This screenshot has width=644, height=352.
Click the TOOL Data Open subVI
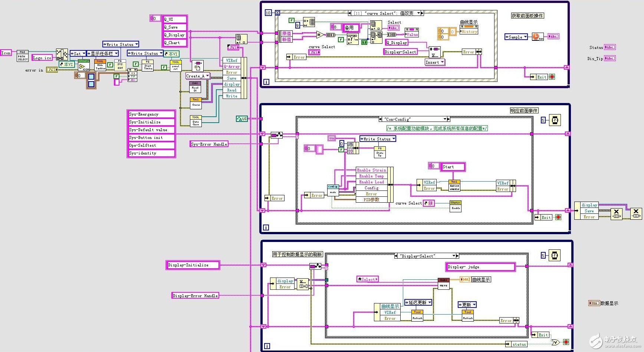click(x=195, y=121)
